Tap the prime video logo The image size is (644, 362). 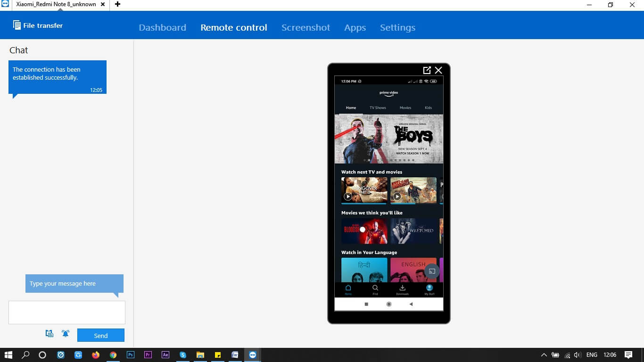coord(389,93)
